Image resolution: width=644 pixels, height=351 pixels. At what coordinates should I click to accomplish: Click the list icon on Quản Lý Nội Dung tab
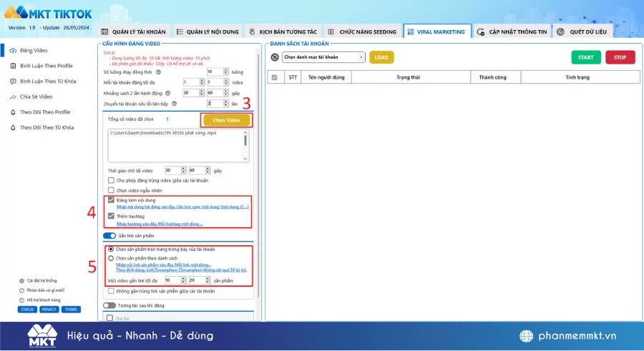[180, 31]
